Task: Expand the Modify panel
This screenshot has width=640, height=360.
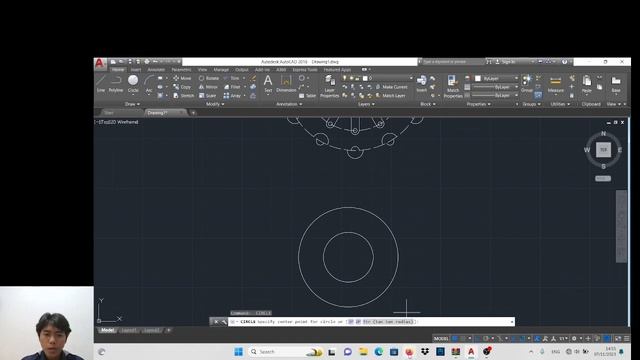Action: [x=215, y=104]
